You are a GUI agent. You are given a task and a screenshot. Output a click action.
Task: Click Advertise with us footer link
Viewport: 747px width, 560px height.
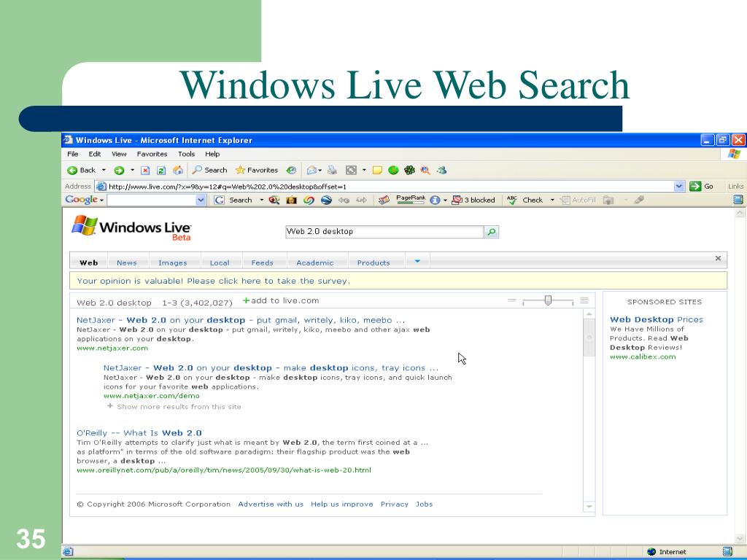pyautogui.click(x=271, y=504)
